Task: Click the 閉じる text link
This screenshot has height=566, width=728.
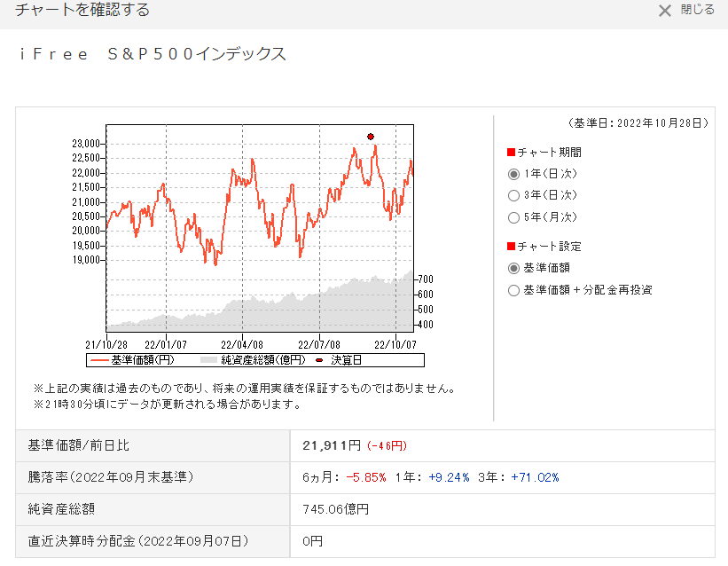Action: click(697, 10)
